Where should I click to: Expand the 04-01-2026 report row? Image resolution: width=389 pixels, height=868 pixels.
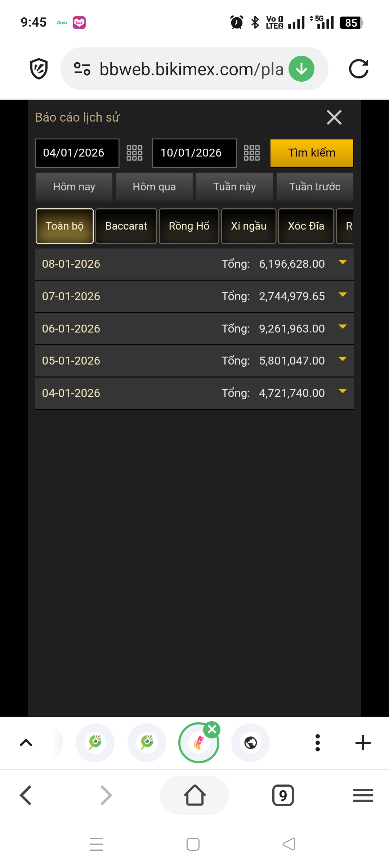(343, 392)
